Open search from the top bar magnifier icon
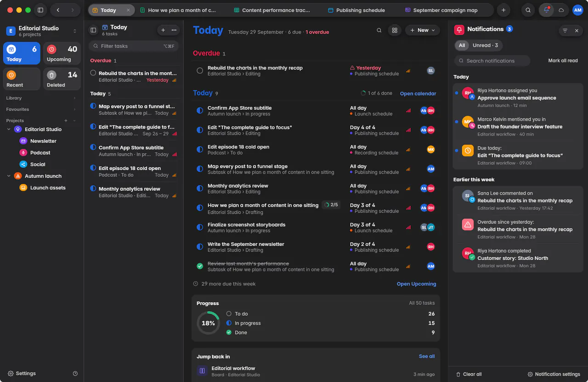Viewport: 588px width, 382px height. (x=528, y=10)
